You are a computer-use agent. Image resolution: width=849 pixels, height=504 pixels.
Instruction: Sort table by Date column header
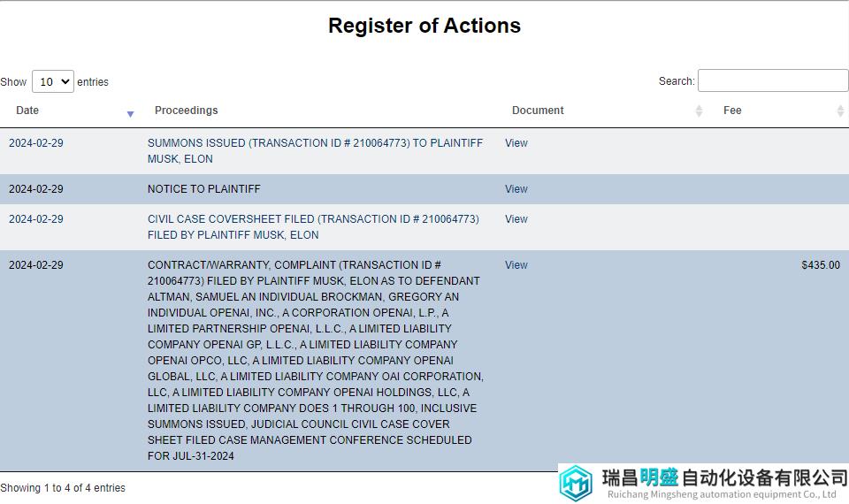click(27, 111)
